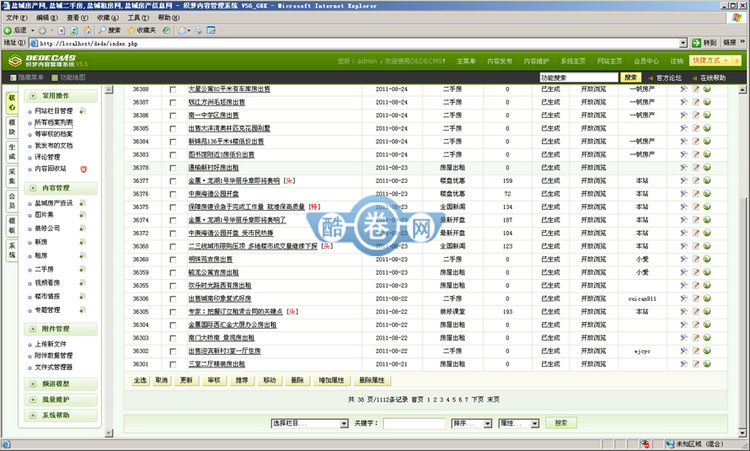Click the 删除 button below the table

(x=297, y=381)
